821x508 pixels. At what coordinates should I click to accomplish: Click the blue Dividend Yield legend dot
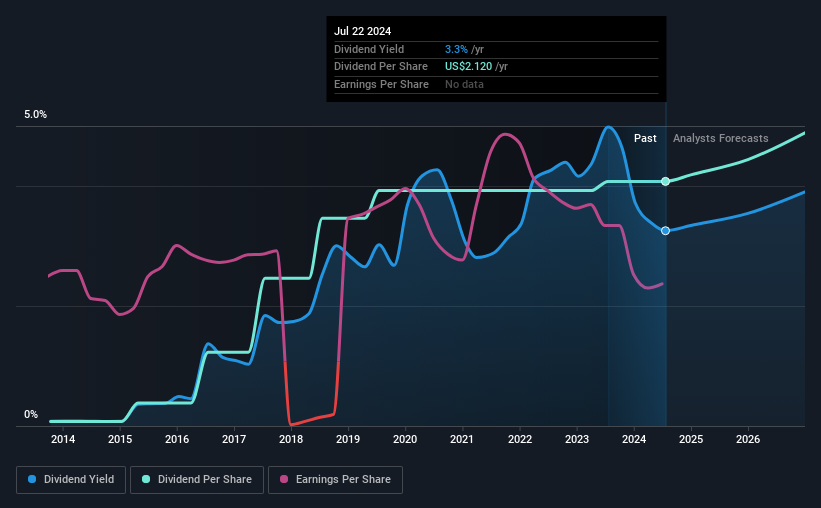[32, 479]
